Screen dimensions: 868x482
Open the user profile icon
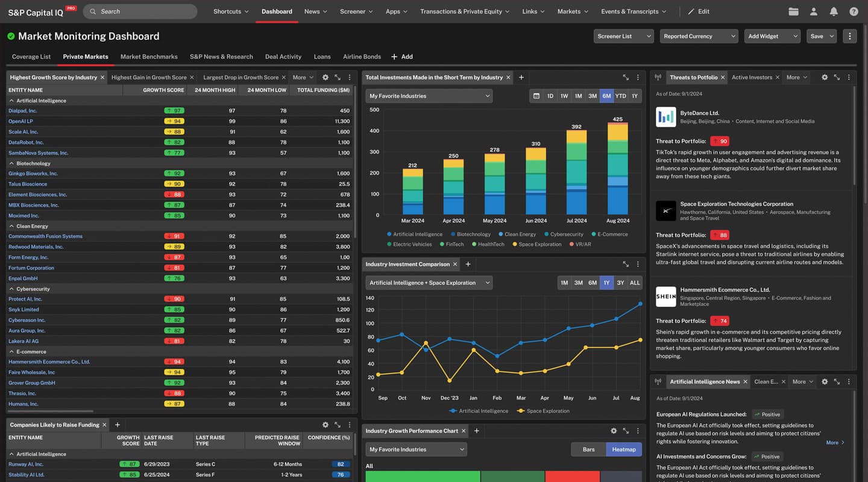pos(814,11)
